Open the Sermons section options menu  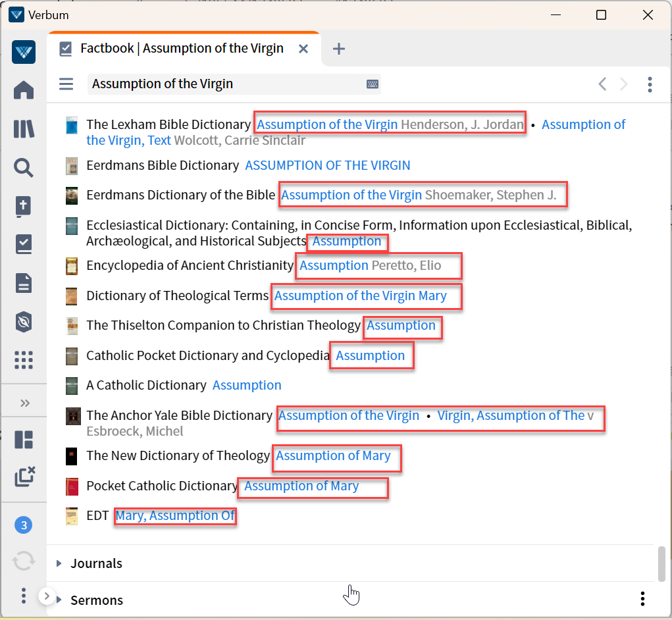pyautogui.click(x=642, y=598)
